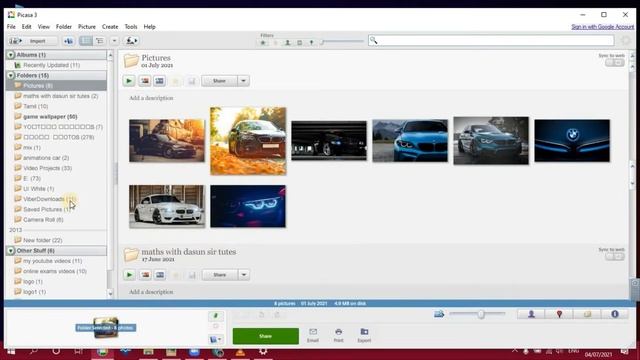Show the Properties info panel
This screenshot has width=640, height=360.
(615, 314)
